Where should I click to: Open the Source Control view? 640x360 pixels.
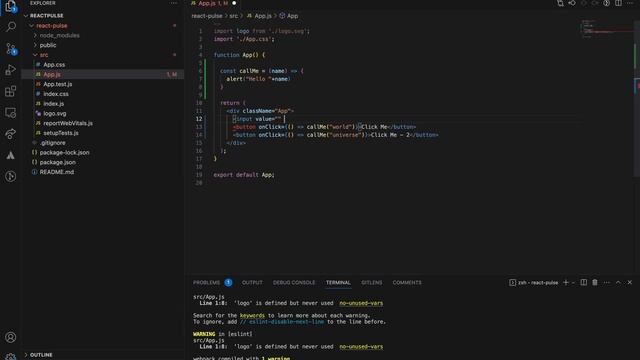click(x=11, y=49)
